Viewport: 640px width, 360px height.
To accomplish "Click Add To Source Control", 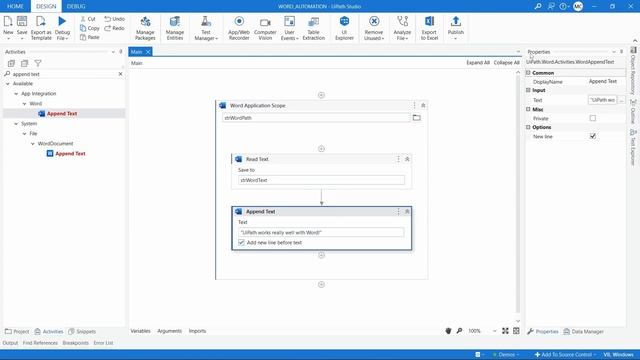I will 565,355.
